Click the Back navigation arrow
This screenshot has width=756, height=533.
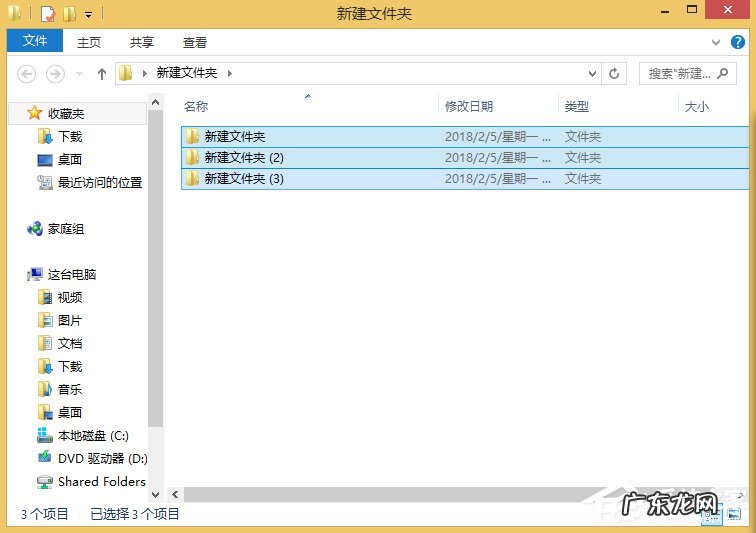pos(27,74)
